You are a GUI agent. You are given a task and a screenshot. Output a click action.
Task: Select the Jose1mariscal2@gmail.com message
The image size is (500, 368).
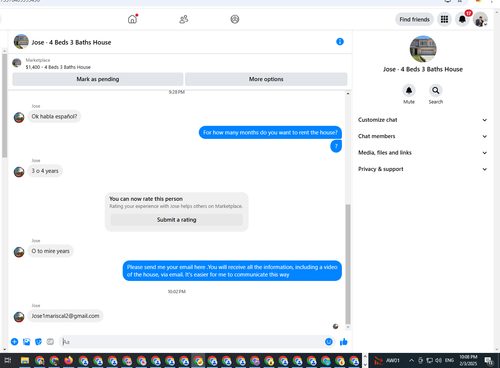coord(65,316)
